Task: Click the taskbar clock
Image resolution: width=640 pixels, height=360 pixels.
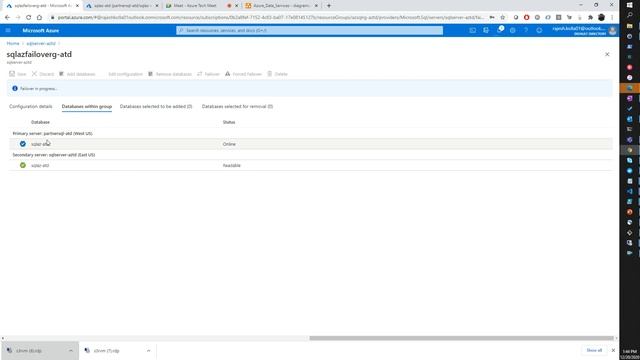Action: (630, 354)
